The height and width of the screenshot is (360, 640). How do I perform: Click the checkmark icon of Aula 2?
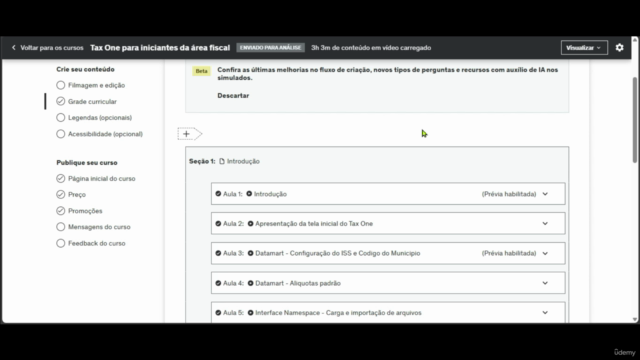(218, 224)
